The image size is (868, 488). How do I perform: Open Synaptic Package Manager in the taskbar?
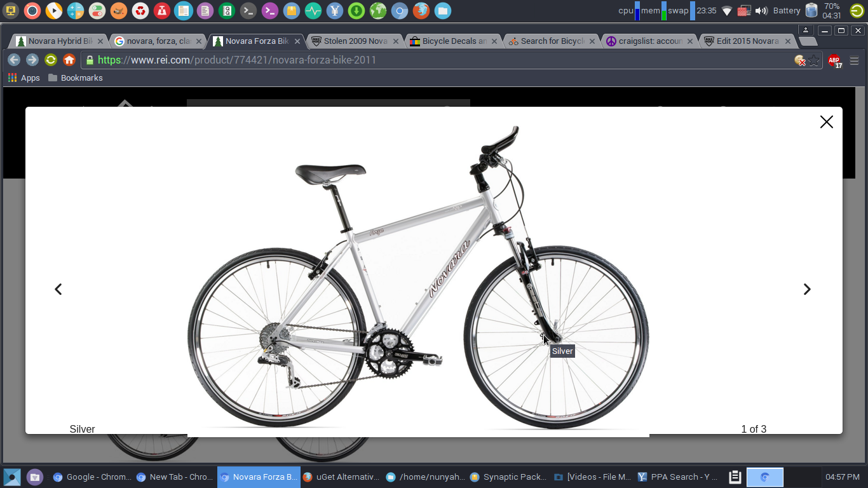pyautogui.click(x=508, y=477)
